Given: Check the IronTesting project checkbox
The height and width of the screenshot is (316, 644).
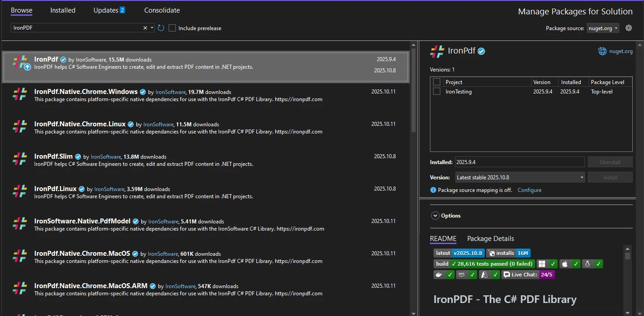Looking at the screenshot, I should click(436, 91).
